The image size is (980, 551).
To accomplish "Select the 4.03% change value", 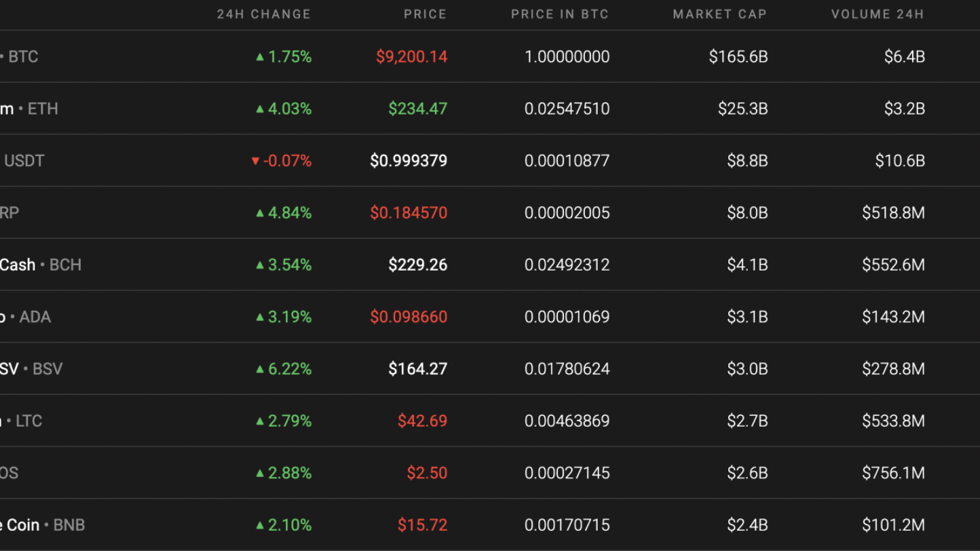I will point(290,108).
